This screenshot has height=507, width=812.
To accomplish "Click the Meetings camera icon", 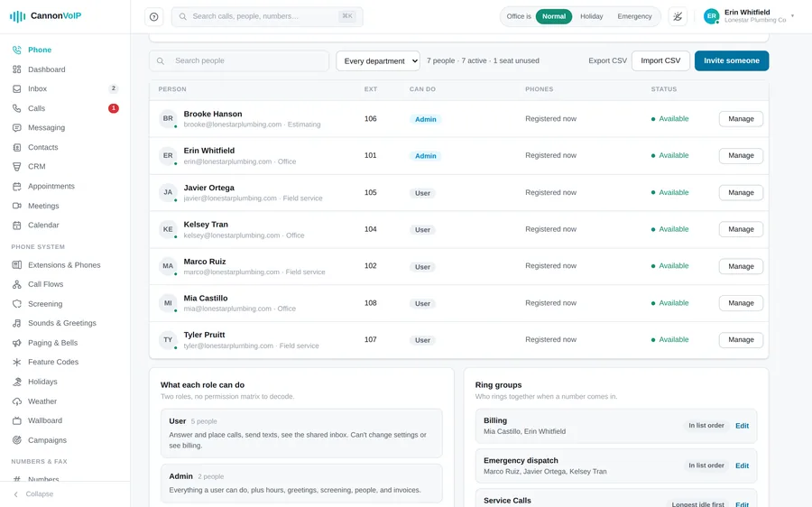I will click(x=17, y=206).
